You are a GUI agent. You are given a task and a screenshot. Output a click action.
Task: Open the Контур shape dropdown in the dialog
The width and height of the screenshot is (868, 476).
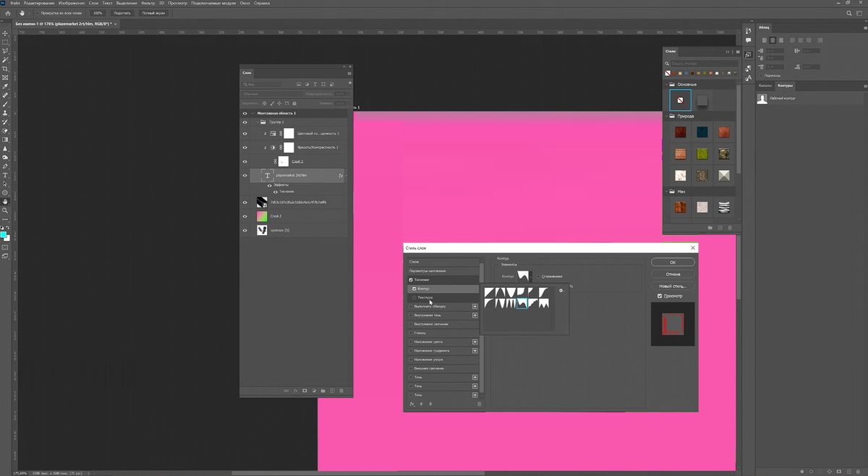pos(530,276)
